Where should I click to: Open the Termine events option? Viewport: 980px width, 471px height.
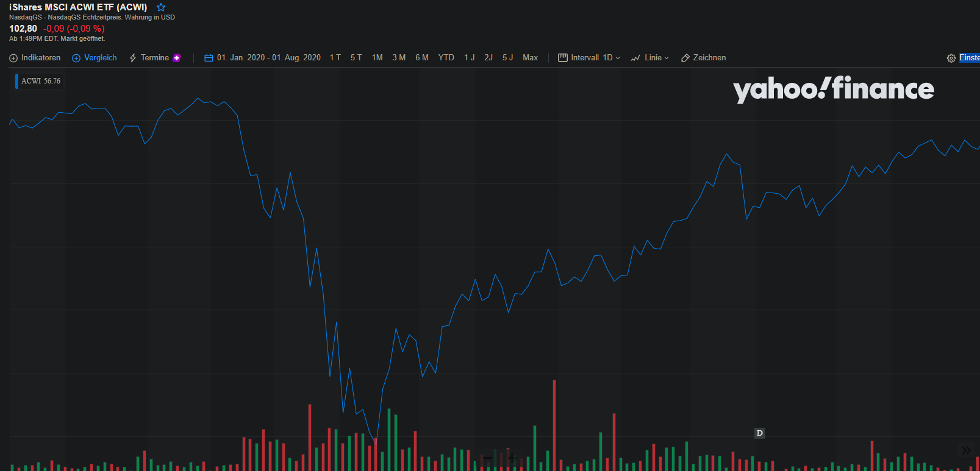149,58
